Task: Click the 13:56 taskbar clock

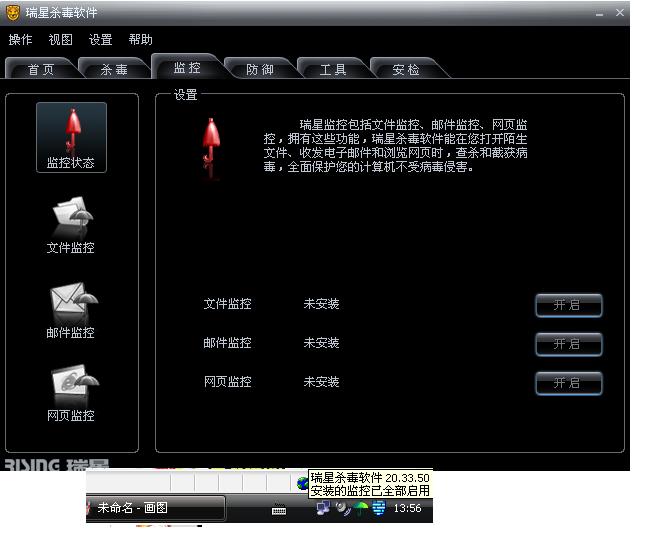Action: tap(407, 508)
